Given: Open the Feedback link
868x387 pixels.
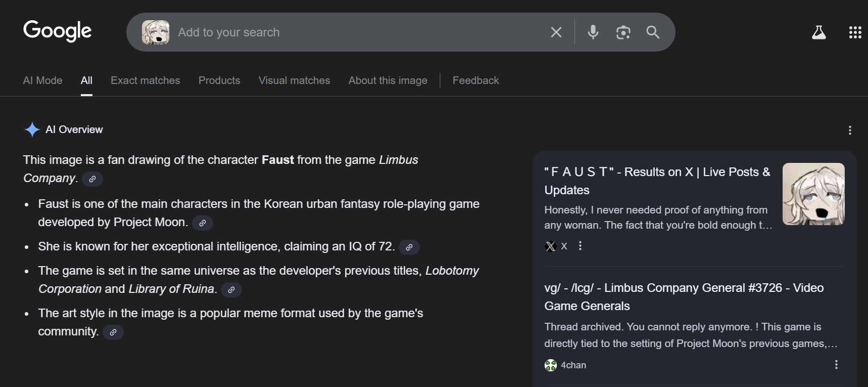Looking at the screenshot, I should 475,80.
